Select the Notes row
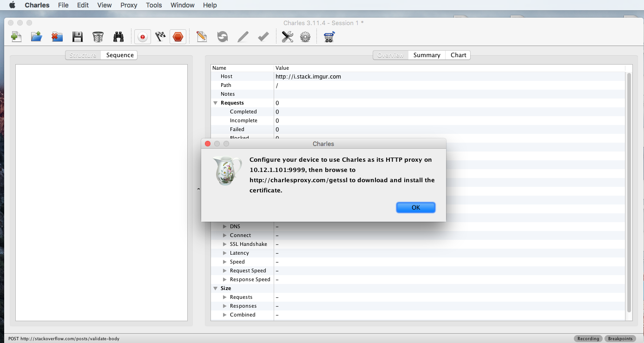The width and height of the screenshot is (644, 343). [x=418, y=94]
